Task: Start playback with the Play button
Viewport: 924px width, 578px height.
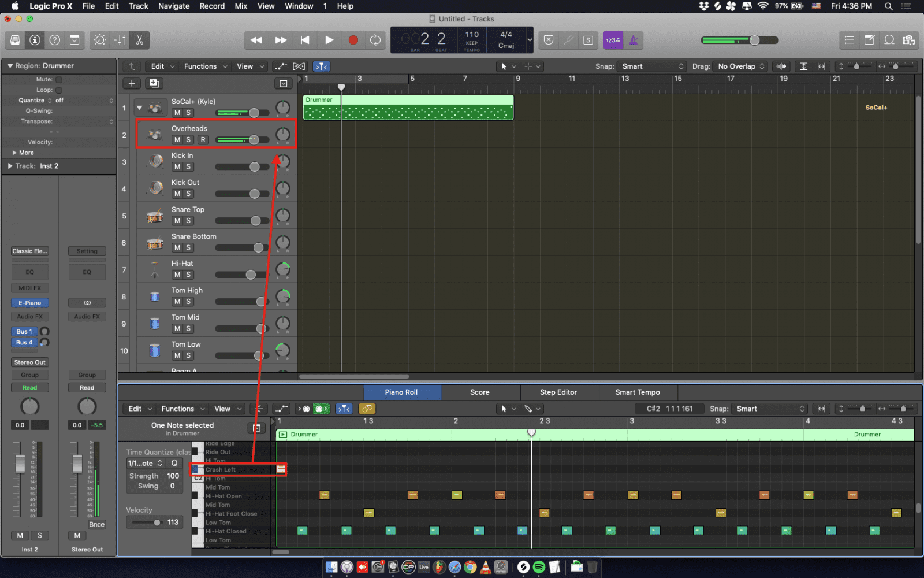Action: tap(329, 40)
